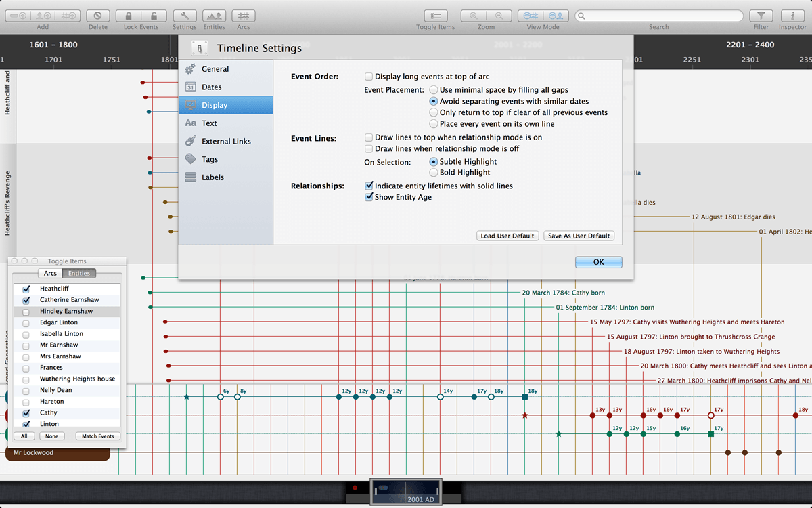Viewport: 812px width, 508px height.
Task: Open the Inspector info icon
Action: (792, 15)
